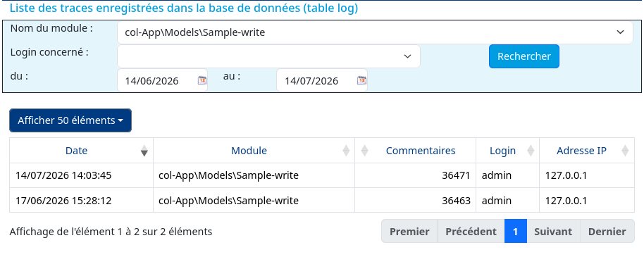Click admin login in the 36463 row
The height and width of the screenshot is (257, 644).
click(497, 201)
